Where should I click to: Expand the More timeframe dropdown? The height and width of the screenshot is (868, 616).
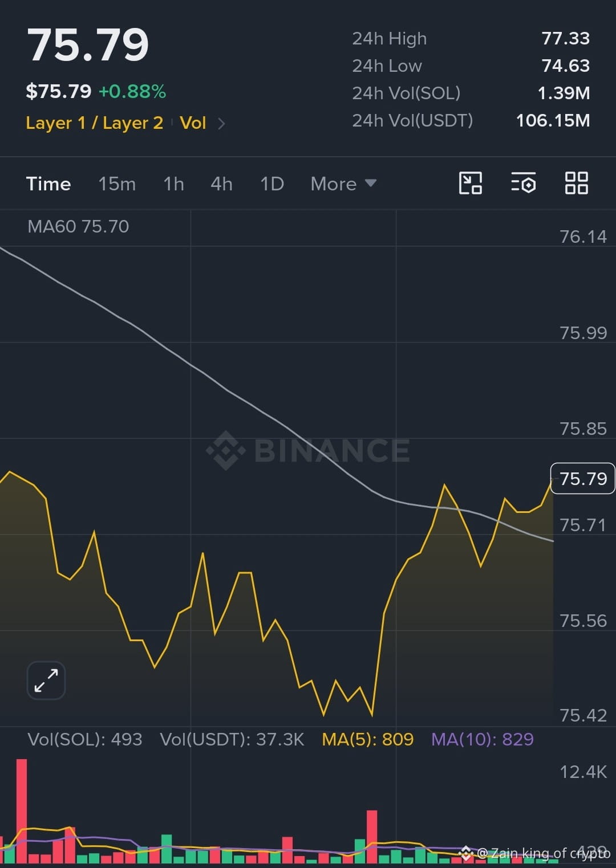pyautogui.click(x=343, y=184)
